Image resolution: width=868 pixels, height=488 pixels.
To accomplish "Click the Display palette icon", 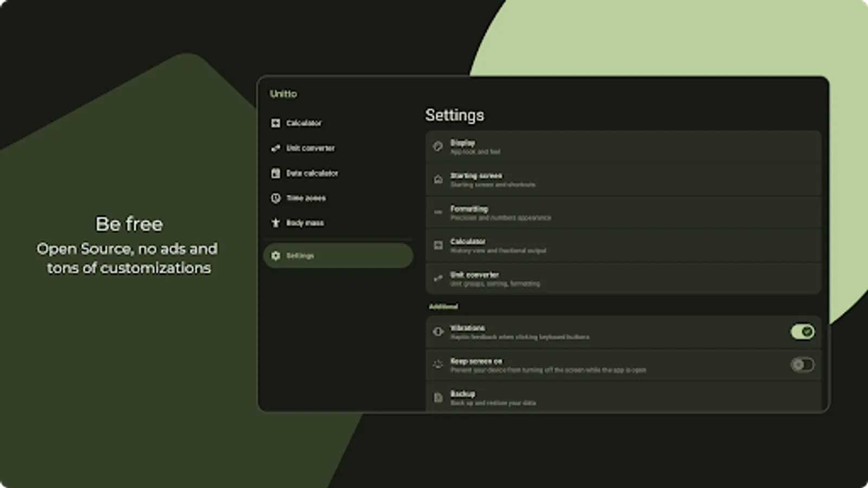I will 438,146.
